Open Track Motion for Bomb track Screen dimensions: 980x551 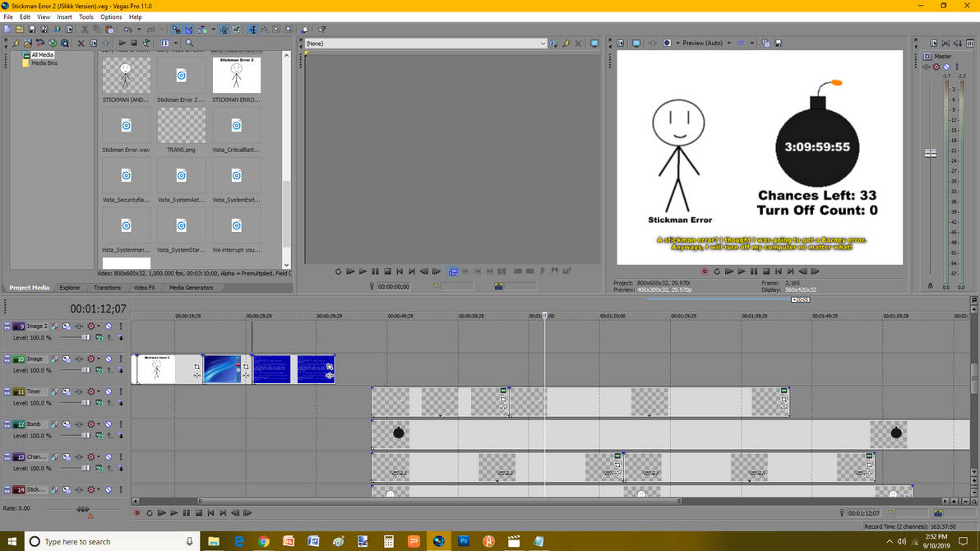tap(67, 424)
